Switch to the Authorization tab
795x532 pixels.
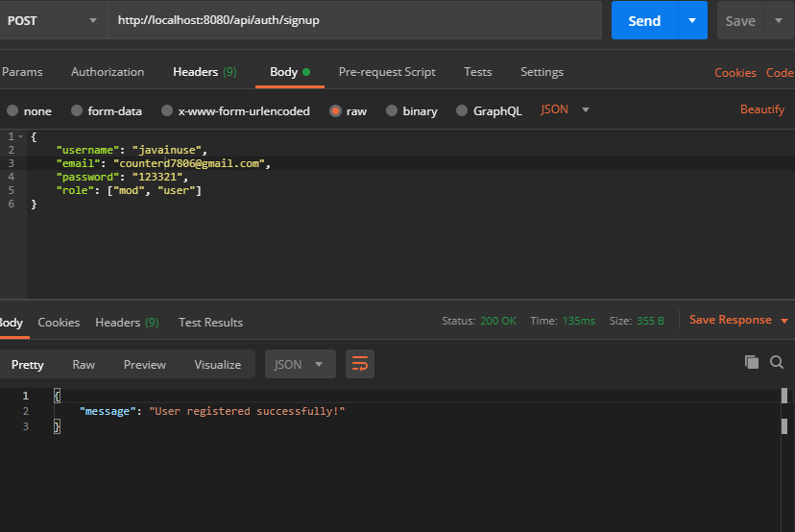pos(108,72)
